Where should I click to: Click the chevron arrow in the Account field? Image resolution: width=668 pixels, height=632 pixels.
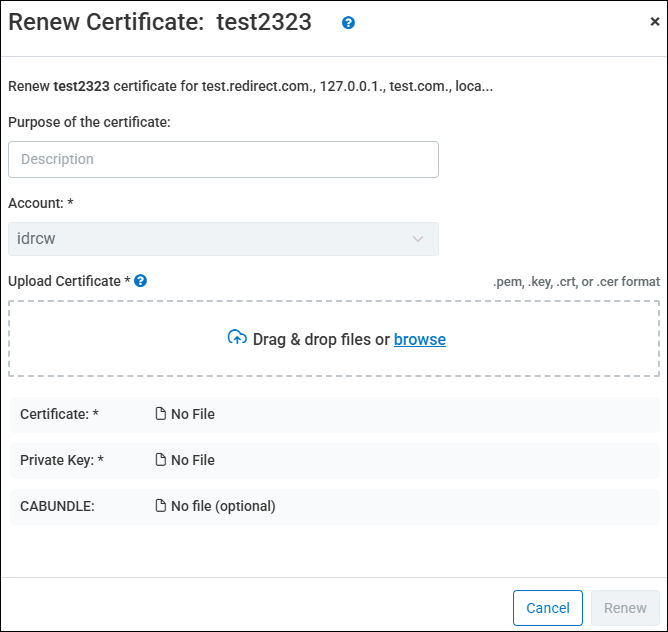(x=418, y=239)
